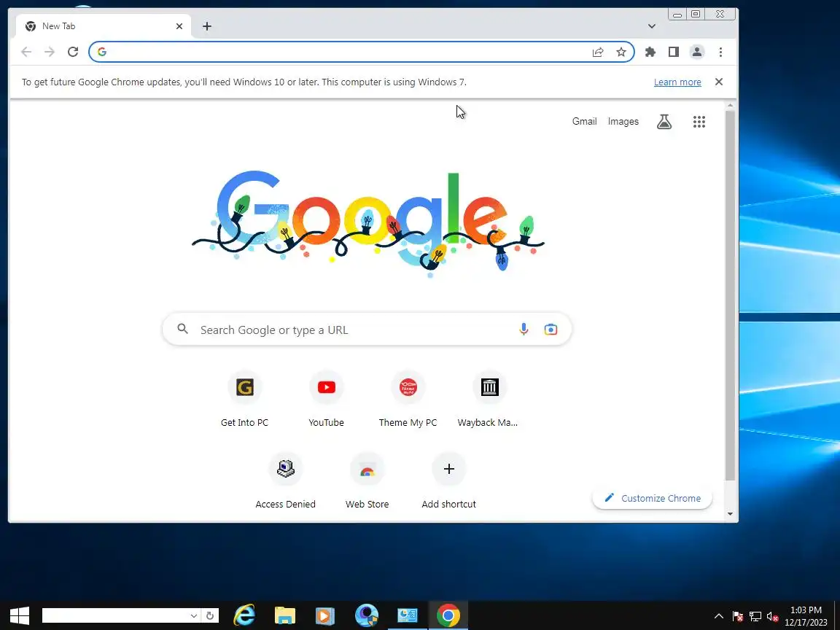Select the New Tab tab
The height and width of the screenshot is (630, 840).
click(x=103, y=26)
